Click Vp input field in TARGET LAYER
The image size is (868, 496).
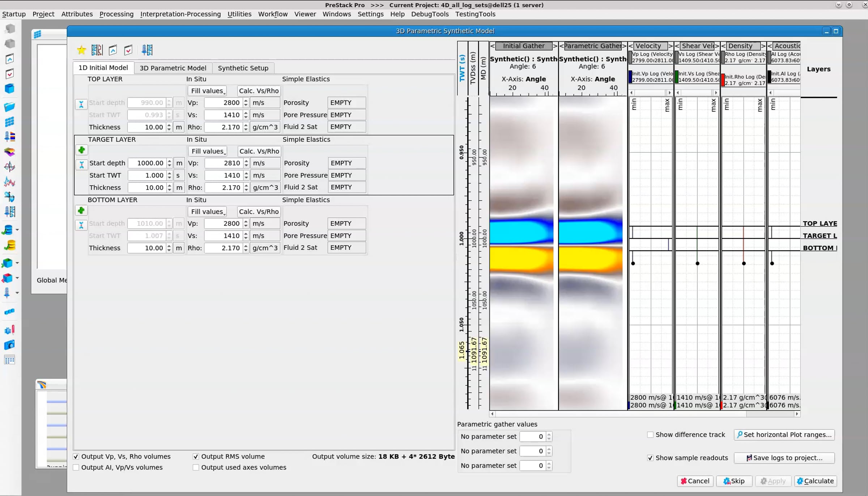(224, 163)
